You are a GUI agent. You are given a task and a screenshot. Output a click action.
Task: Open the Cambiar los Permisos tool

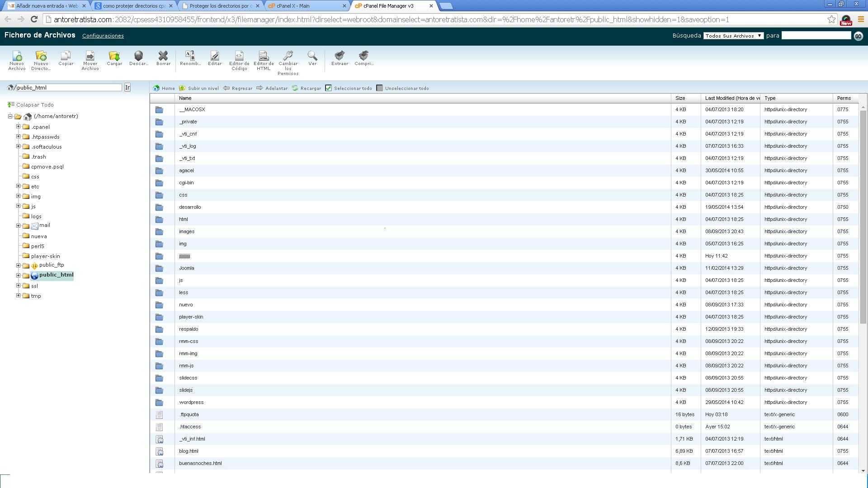(288, 61)
